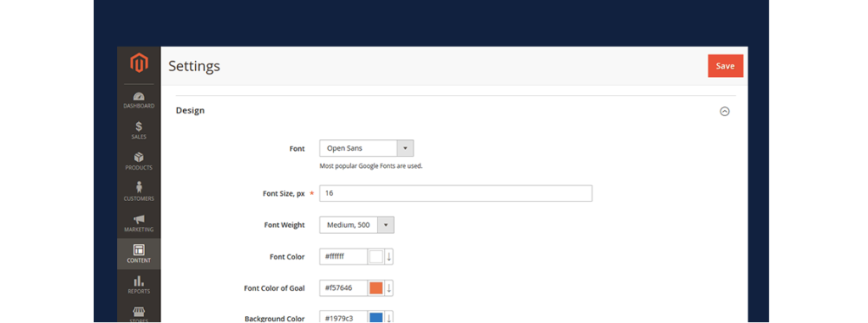Open the Font dropdown showing Open Sans
The width and height of the screenshot is (868, 323).
(366, 148)
